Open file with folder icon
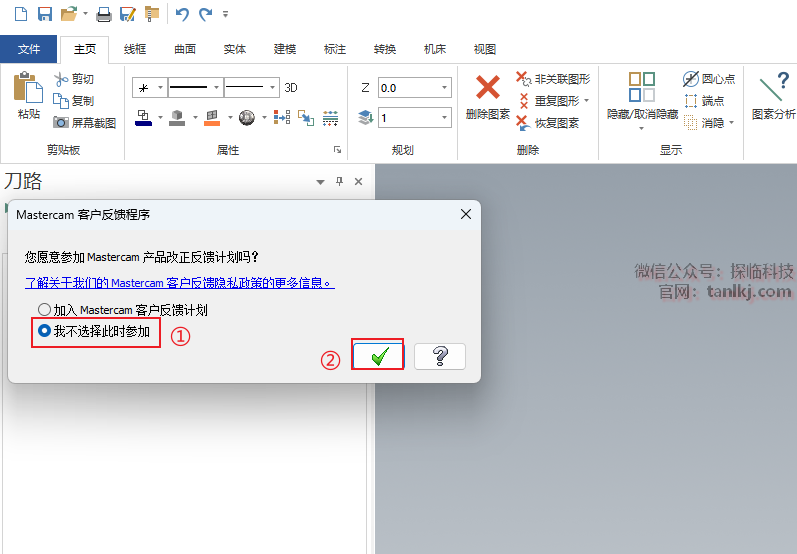 pyautogui.click(x=69, y=14)
